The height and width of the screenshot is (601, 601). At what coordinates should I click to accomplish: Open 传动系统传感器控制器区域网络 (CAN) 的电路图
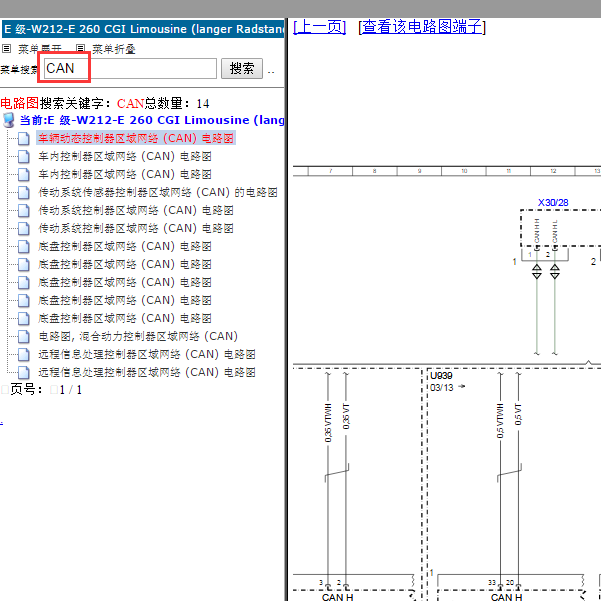(x=158, y=192)
